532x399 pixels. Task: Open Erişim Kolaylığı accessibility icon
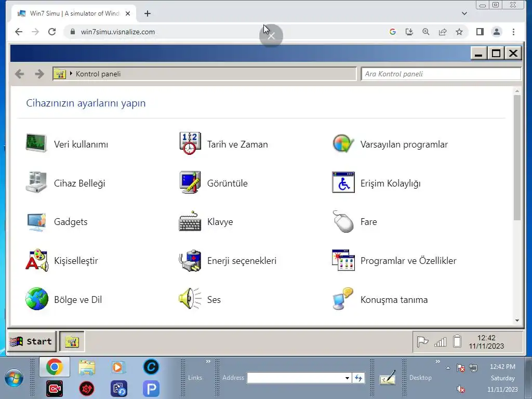click(343, 182)
